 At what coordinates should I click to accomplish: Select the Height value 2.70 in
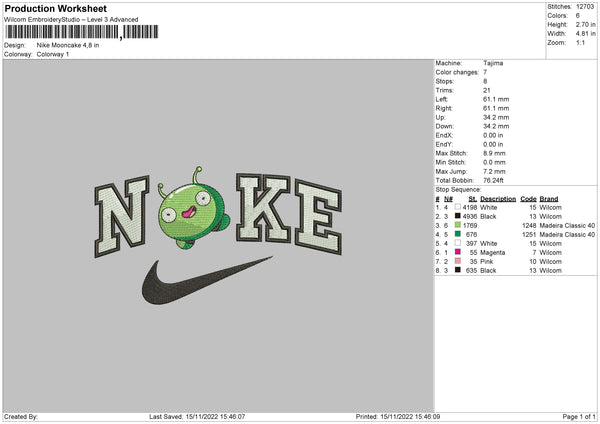[x=585, y=24]
